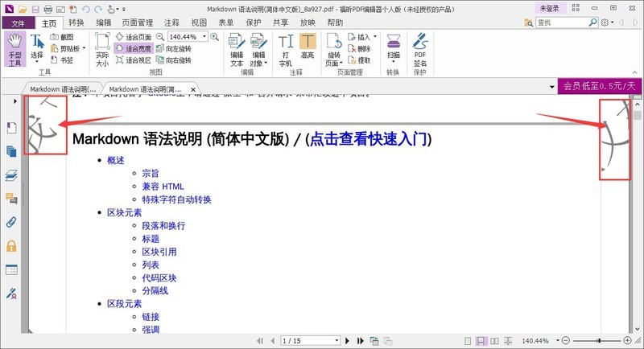Open the File (文件) menu
This screenshot has width=644, height=349.
[18, 23]
